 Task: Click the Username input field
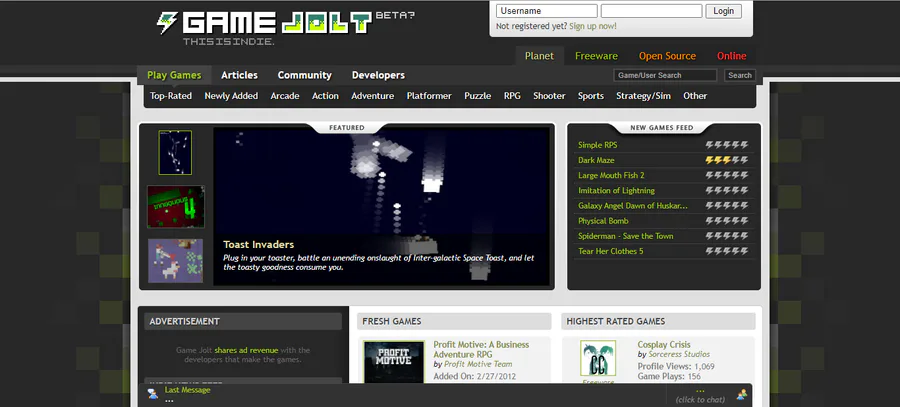click(547, 11)
